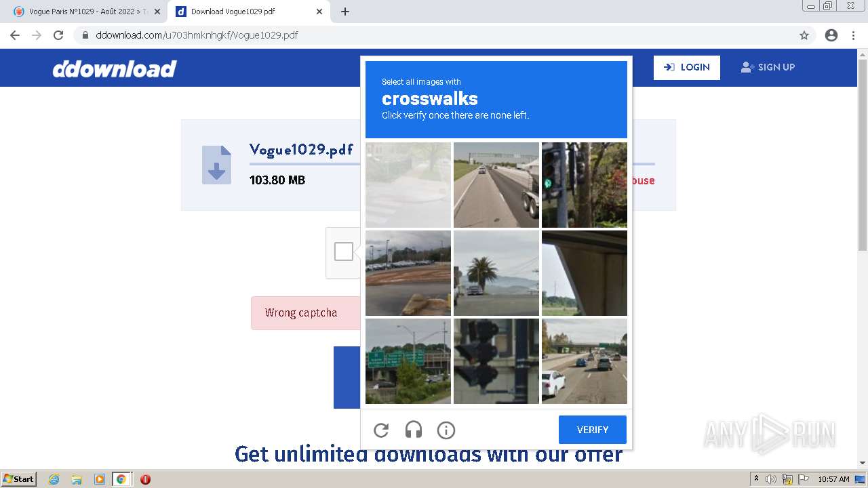Reload the current page
The height and width of the screenshot is (488, 868).
click(x=58, y=35)
